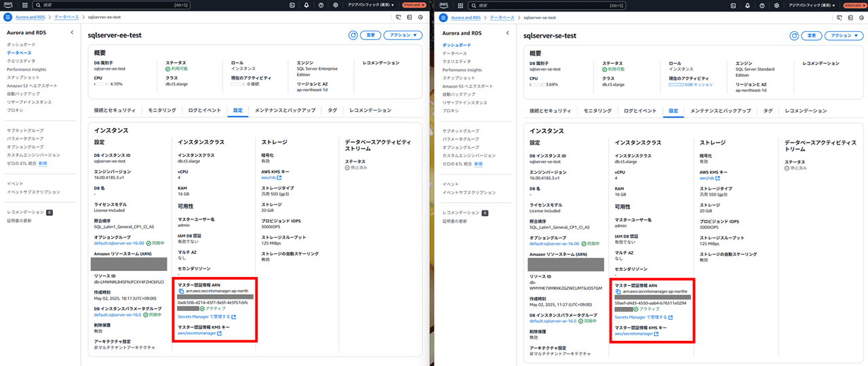Open region selector アジアパシフィック in se-test window

pos(812,5)
